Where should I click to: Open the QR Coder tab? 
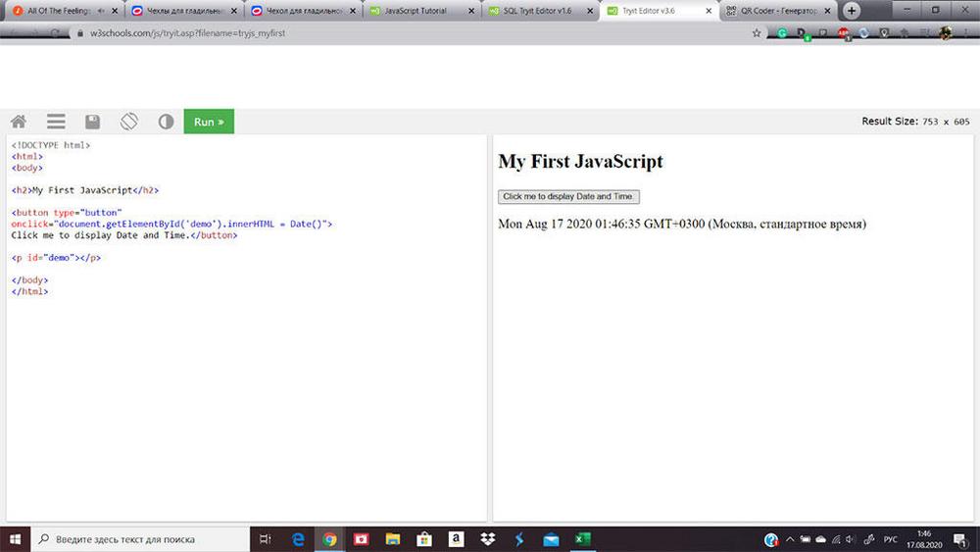(x=776, y=11)
